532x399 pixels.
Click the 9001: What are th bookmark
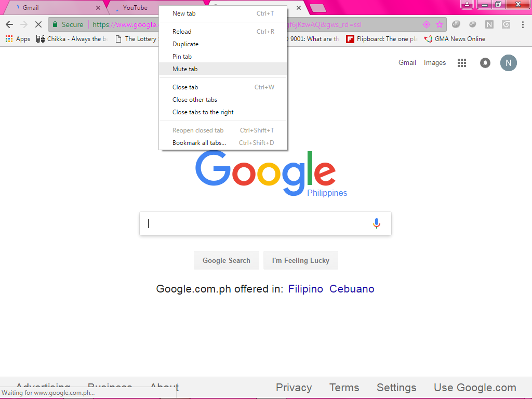313,38
